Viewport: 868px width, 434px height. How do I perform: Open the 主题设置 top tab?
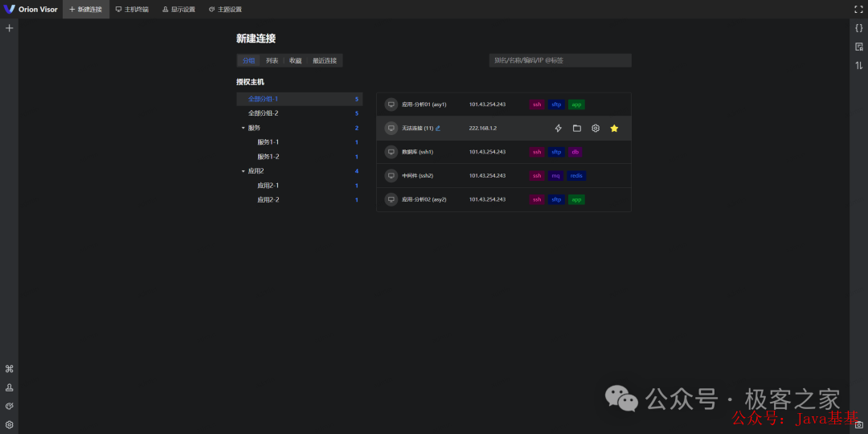pyautogui.click(x=225, y=10)
